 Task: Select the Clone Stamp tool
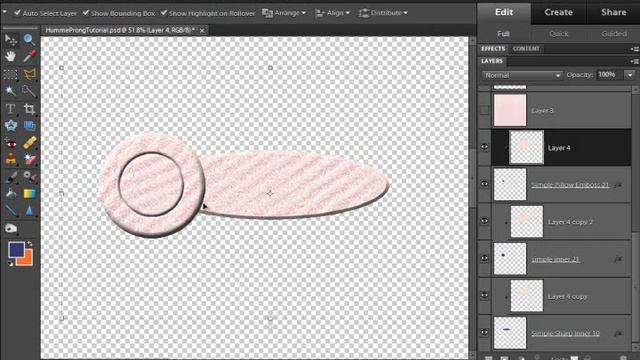tap(11, 160)
